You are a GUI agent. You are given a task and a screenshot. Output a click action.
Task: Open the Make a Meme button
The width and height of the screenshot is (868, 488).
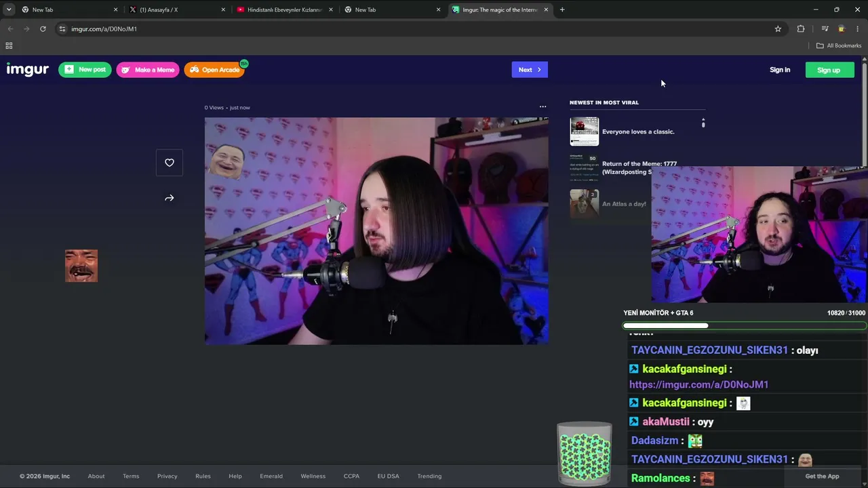(x=148, y=70)
